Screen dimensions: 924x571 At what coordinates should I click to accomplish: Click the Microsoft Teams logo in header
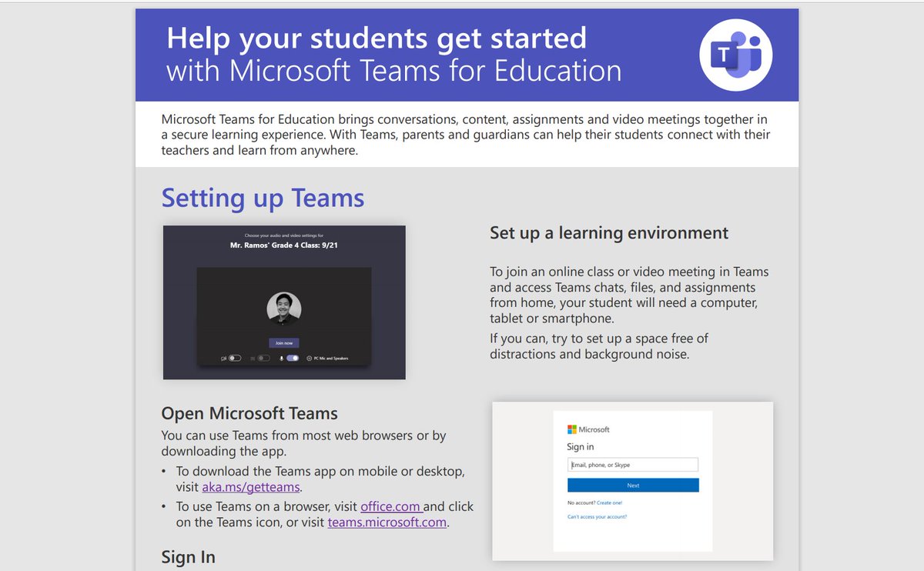(735, 55)
